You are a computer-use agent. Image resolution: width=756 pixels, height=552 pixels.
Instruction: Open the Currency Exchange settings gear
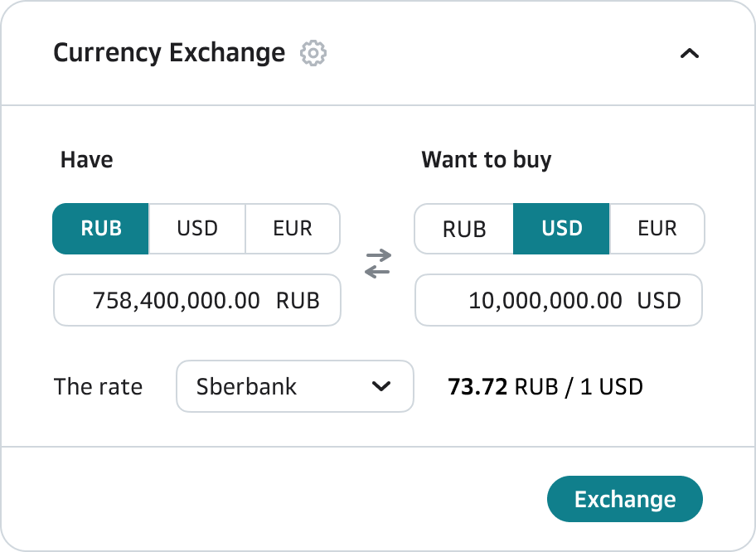click(x=313, y=53)
